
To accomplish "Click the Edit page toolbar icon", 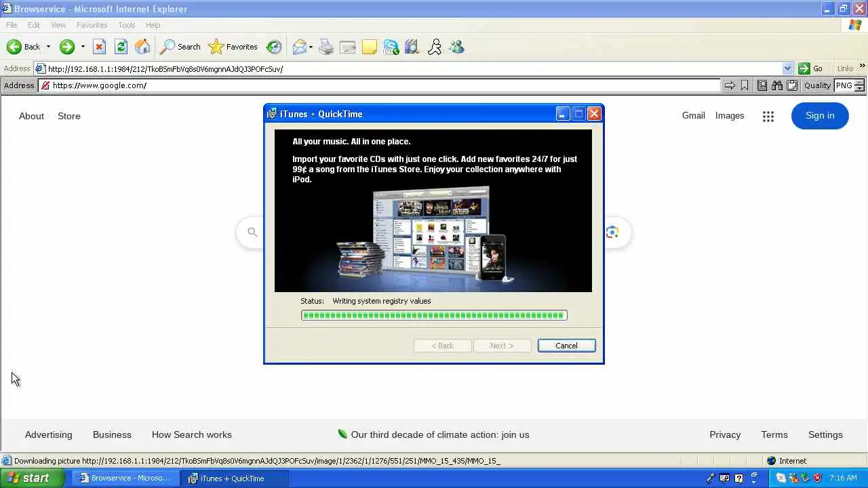I will pyautogui.click(x=348, y=47).
